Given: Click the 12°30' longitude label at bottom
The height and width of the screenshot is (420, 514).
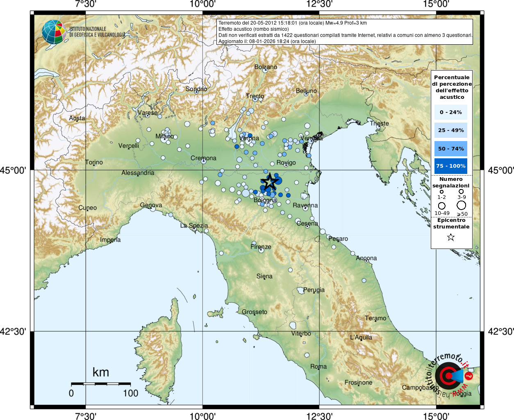Looking at the screenshot, I should tap(319, 416).
